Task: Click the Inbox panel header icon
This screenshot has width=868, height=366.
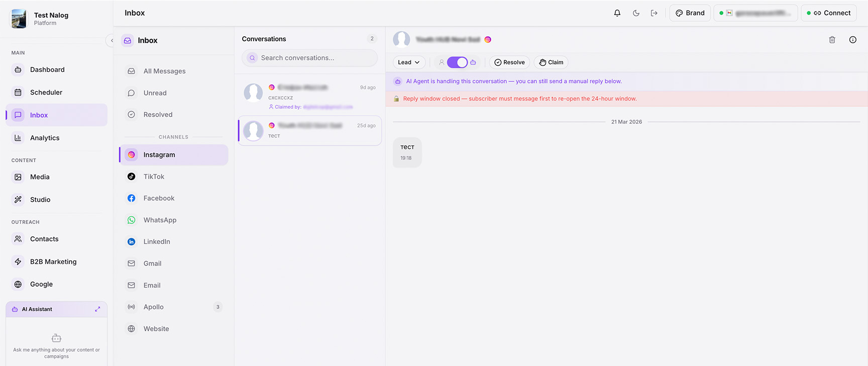Action: coord(128,40)
